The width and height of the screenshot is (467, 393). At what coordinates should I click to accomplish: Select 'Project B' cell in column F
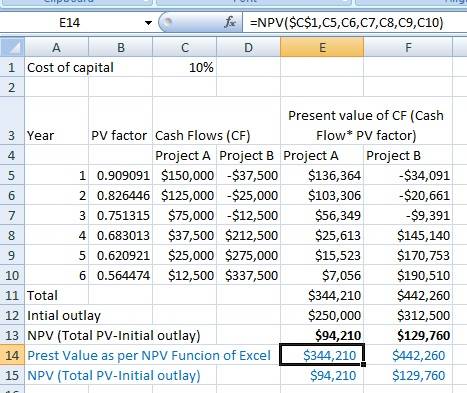pos(408,155)
